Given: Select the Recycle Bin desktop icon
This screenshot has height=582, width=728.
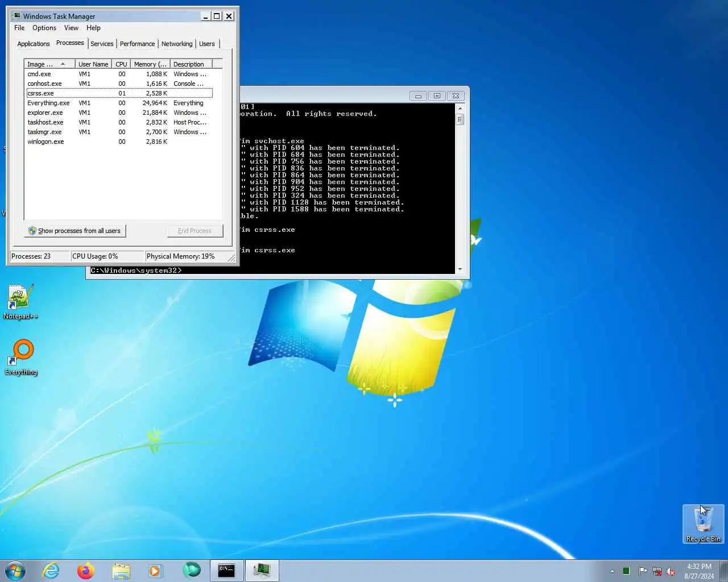Looking at the screenshot, I should 703,524.
